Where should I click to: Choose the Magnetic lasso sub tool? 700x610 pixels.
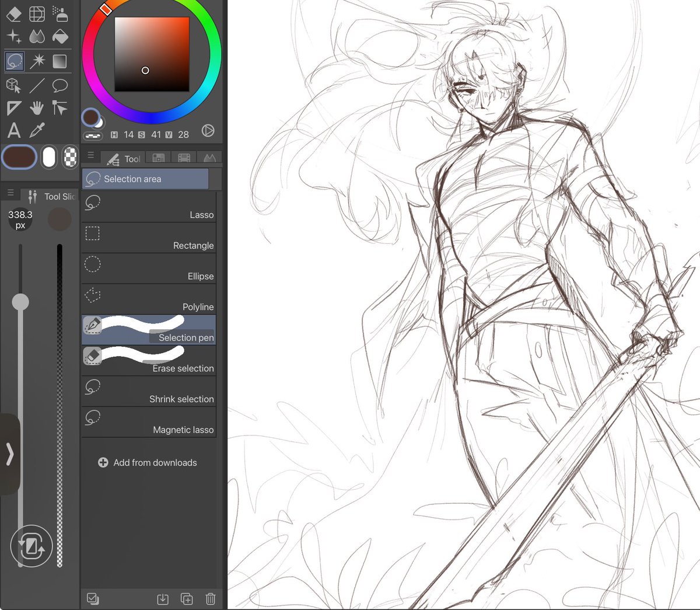(x=149, y=422)
